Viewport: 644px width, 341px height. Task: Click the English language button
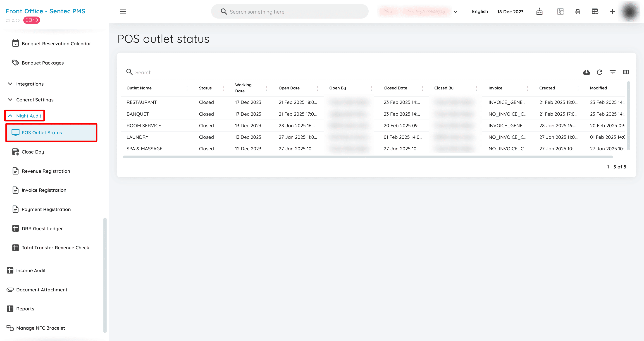coord(480,12)
